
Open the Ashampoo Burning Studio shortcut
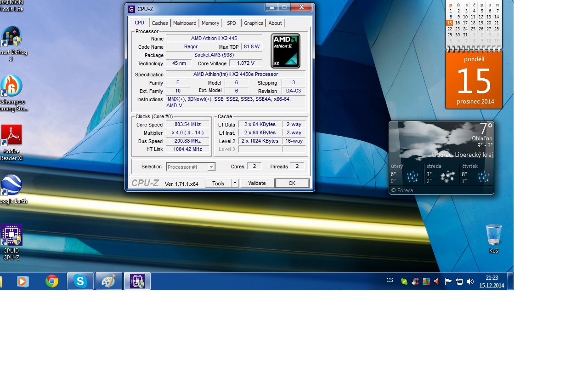pyautogui.click(x=11, y=93)
